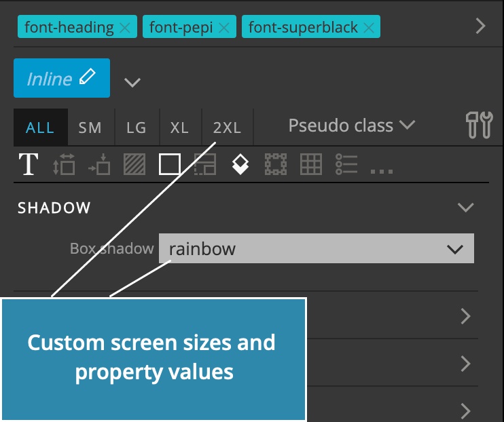
Task: Open the layout panels icon
Action: click(205, 164)
